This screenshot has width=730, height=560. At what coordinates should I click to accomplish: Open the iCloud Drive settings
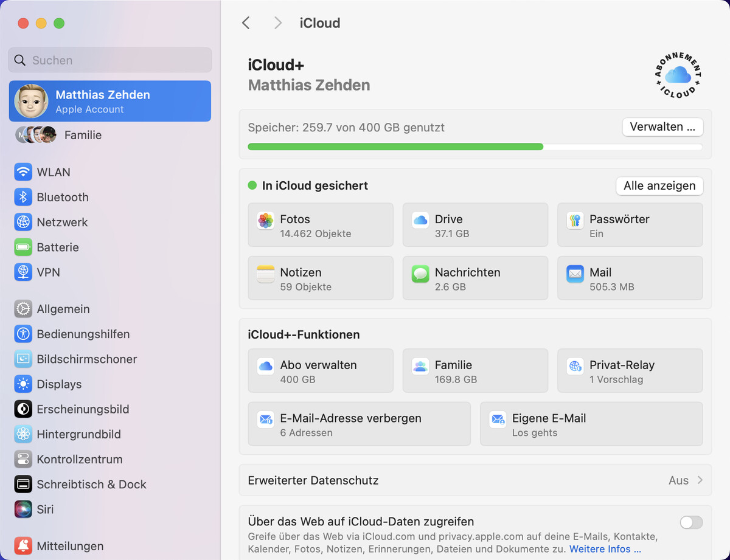[x=475, y=224]
